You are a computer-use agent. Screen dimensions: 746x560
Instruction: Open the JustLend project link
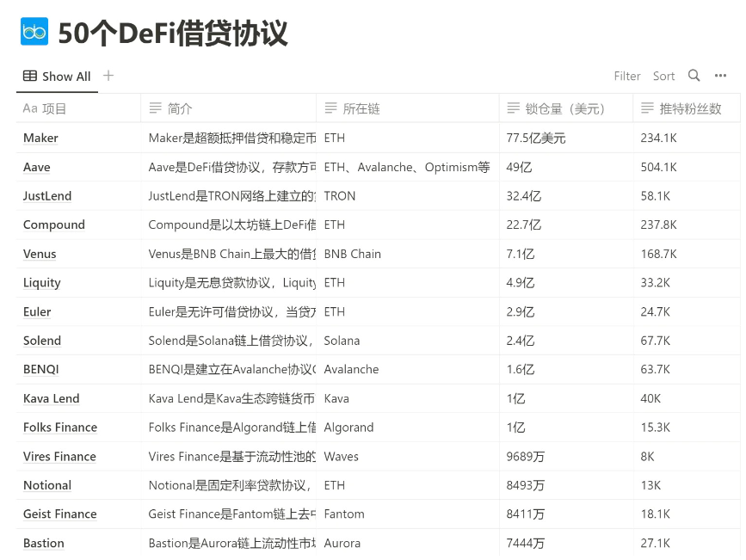tap(47, 196)
